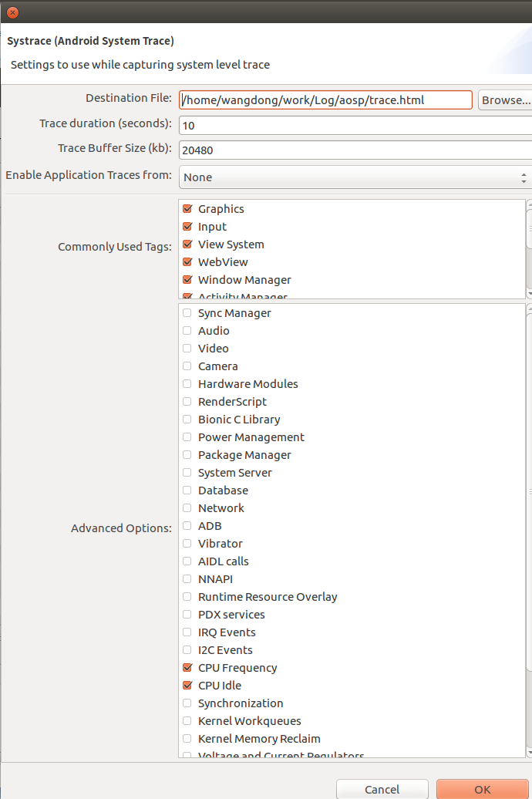Cancel the Systrace dialog
This screenshot has width=532, height=799.
pos(382,789)
